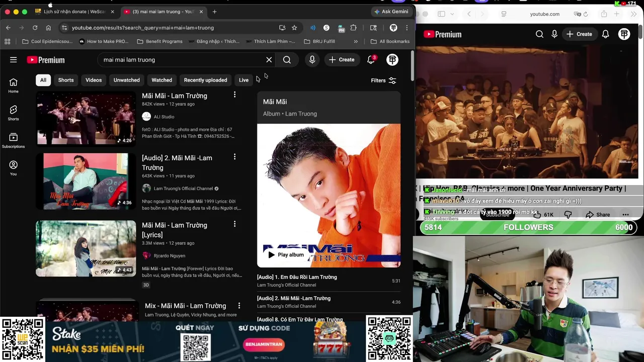The image size is (644, 362).
Task: Expand Safari toolbar overflow chevrons
Action: coord(633,14)
